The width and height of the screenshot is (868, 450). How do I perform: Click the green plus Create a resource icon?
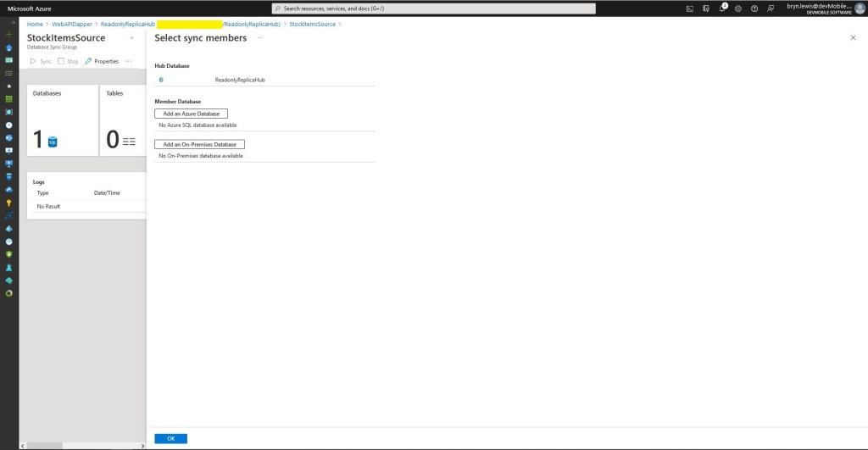(x=9, y=34)
